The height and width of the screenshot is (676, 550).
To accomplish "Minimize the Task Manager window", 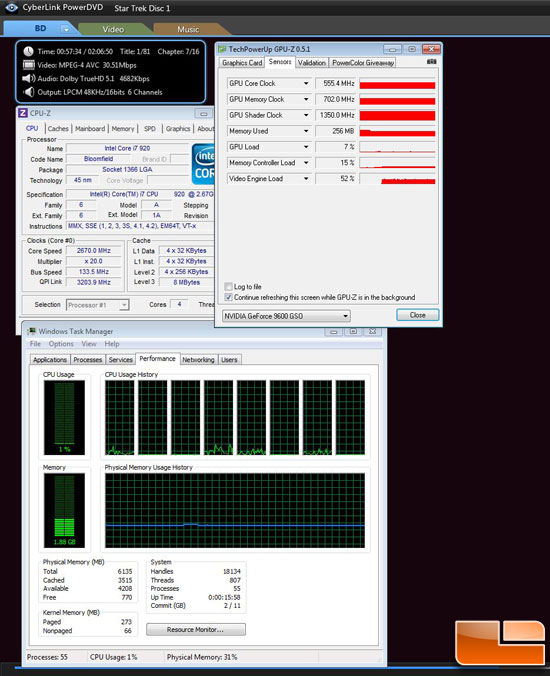I will coord(334,332).
